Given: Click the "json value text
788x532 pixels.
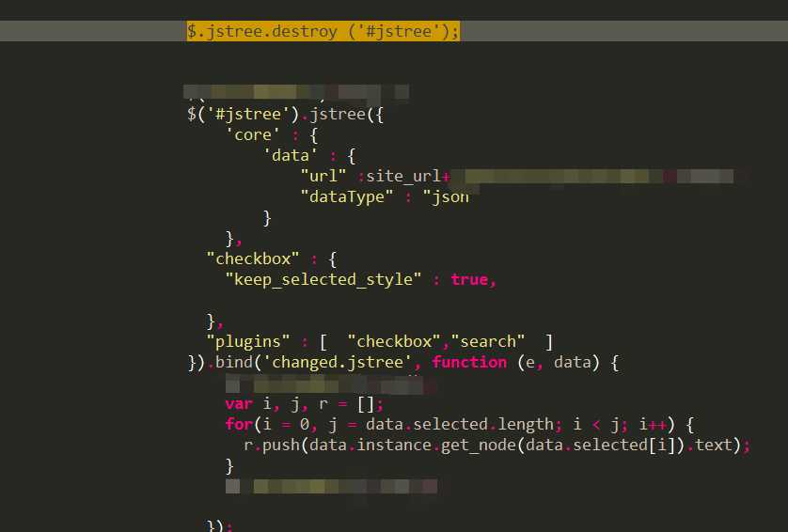Looking at the screenshot, I should click(x=446, y=197).
